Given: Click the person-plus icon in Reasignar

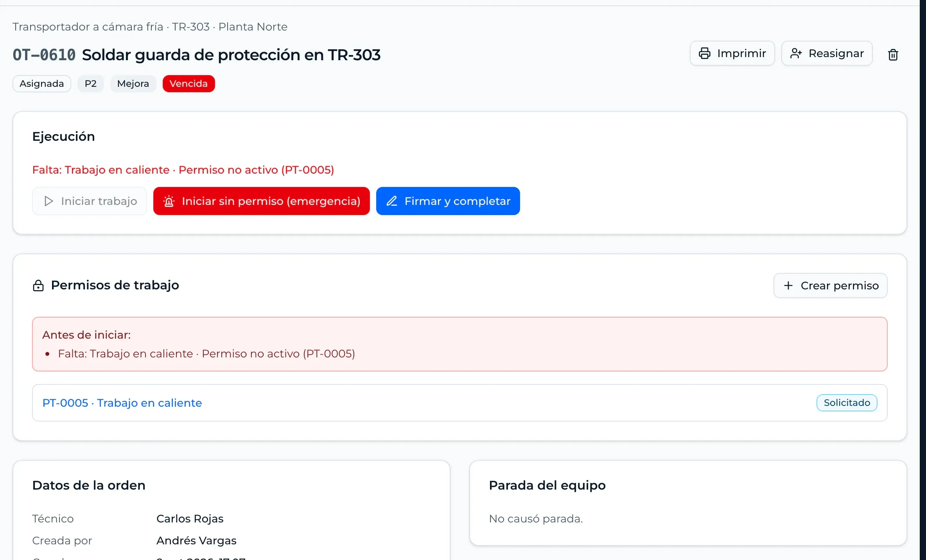Looking at the screenshot, I should click(796, 53).
